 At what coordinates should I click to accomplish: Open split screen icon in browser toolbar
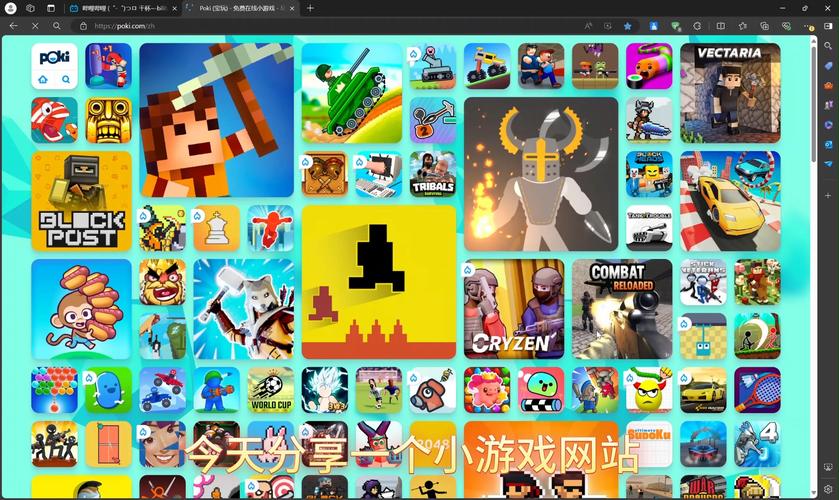pos(721,26)
